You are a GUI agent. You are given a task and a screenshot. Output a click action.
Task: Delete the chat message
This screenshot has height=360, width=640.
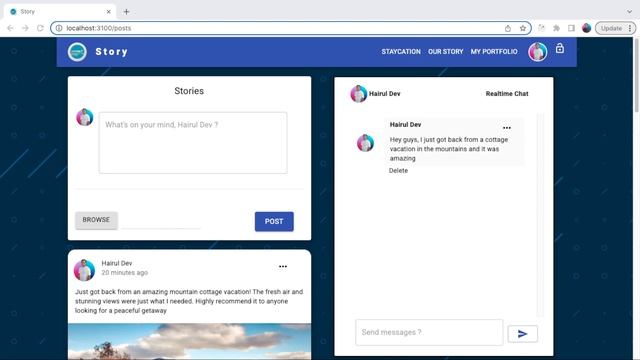pos(398,171)
